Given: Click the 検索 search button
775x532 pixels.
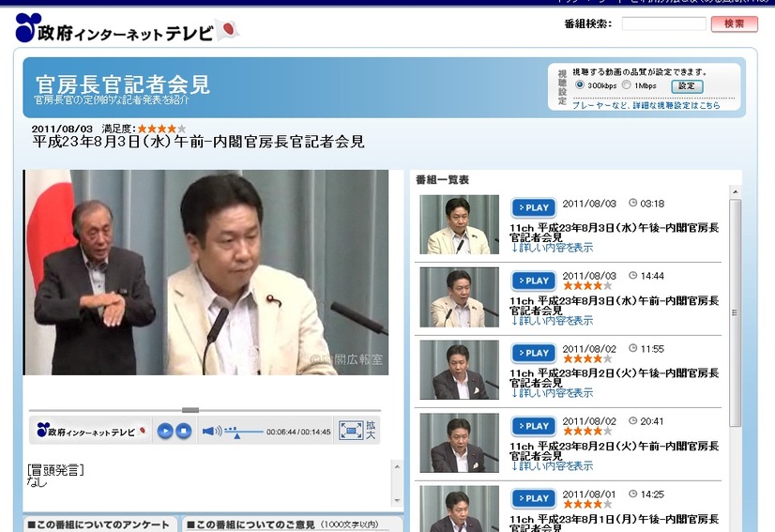Looking at the screenshot, I should [x=735, y=23].
